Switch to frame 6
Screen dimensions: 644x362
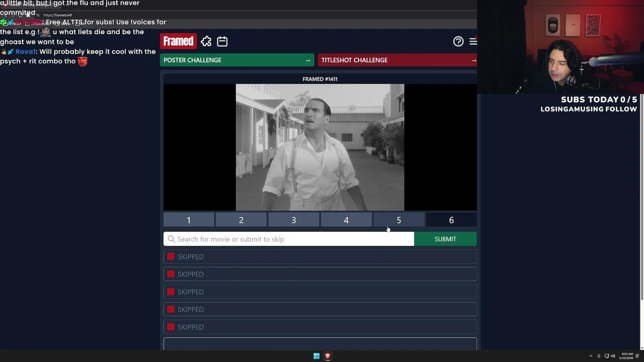(x=451, y=220)
